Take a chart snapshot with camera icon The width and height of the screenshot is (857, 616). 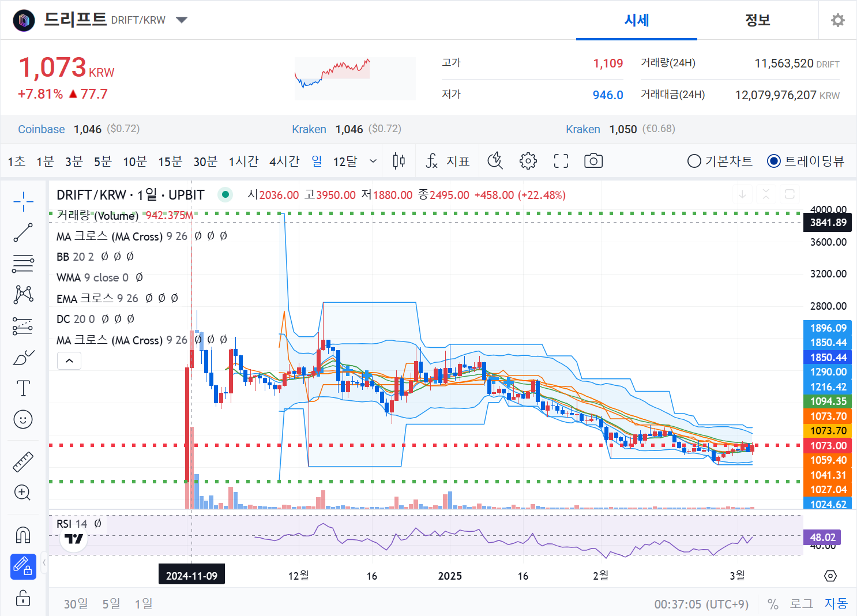tap(593, 161)
